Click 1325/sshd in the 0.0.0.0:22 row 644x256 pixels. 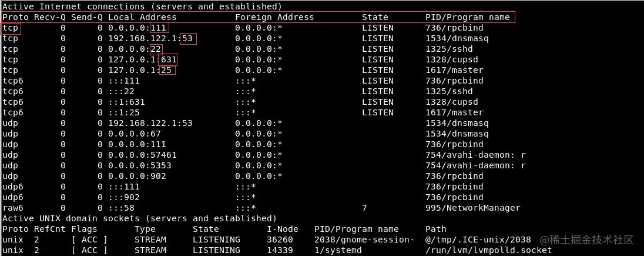point(449,49)
